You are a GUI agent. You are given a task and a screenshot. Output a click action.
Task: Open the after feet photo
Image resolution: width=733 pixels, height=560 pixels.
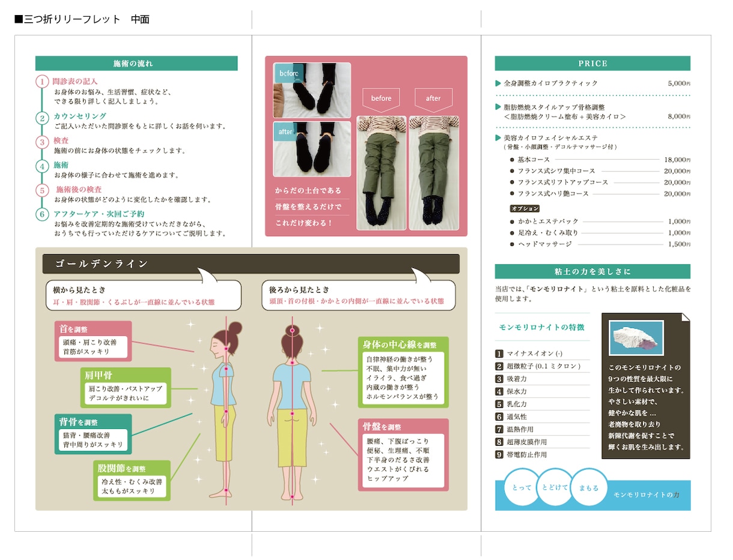[x=312, y=149]
